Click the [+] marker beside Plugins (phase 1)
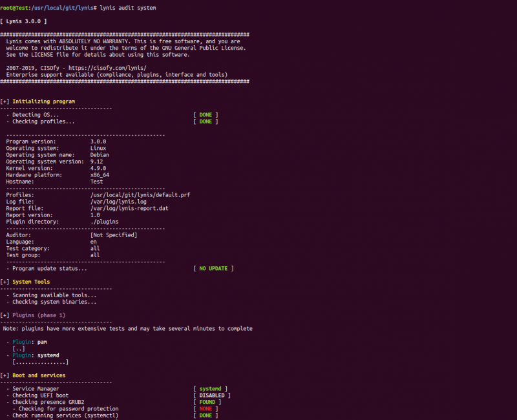Screen dimensions: 517x420 5,315
